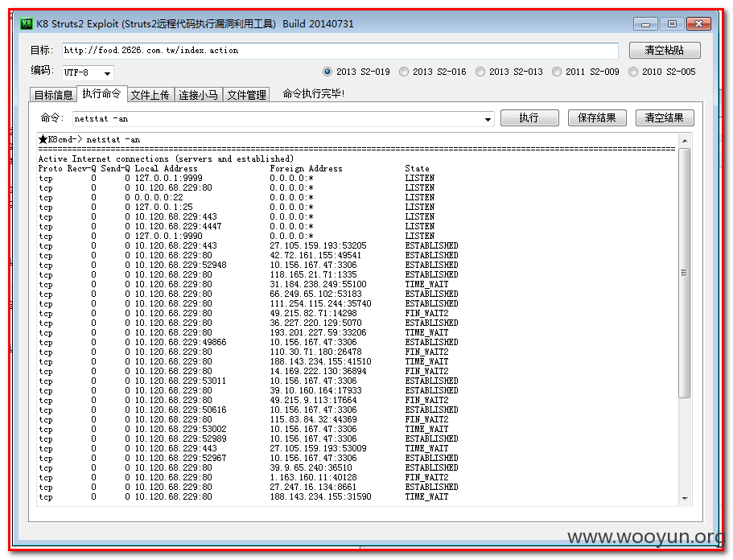
Task: Click local address 10.120.68.229:4447
Action: click(178, 227)
